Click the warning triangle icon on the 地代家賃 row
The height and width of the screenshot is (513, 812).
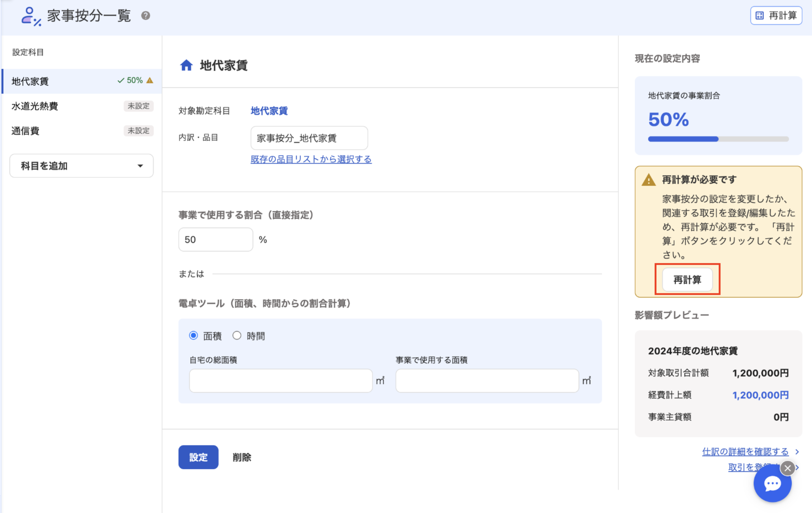(x=150, y=80)
